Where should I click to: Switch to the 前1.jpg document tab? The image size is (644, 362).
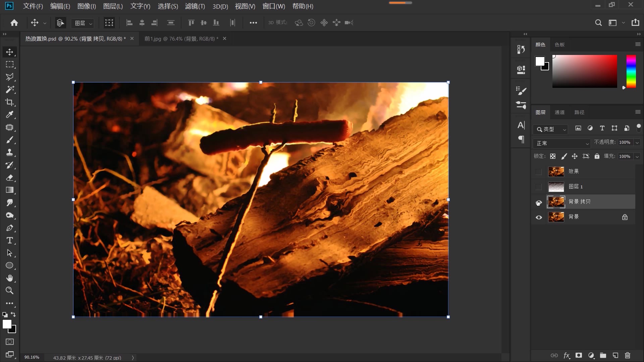click(x=181, y=39)
